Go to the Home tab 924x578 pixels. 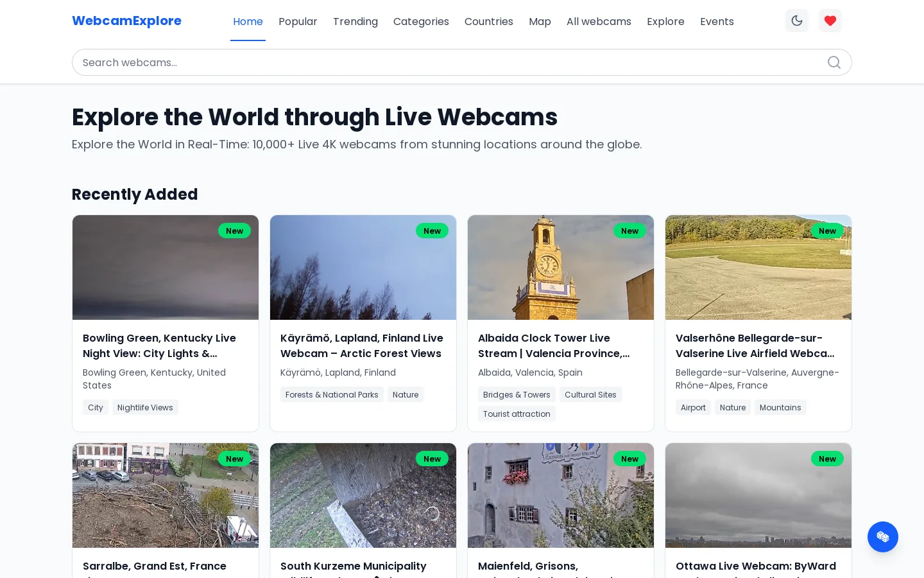click(248, 21)
